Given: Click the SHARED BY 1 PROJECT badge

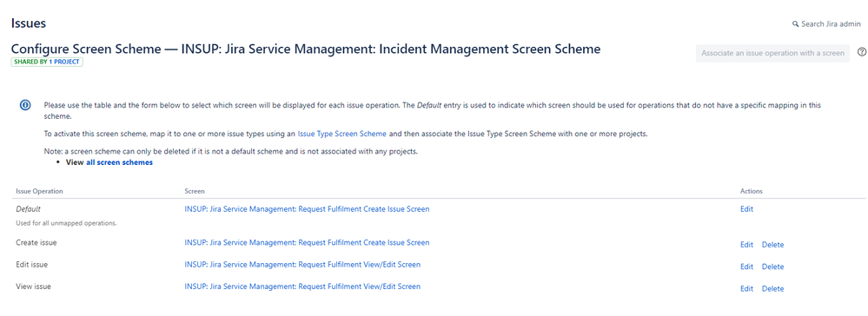Looking at the screenshot, I should (x=47, y=62).
